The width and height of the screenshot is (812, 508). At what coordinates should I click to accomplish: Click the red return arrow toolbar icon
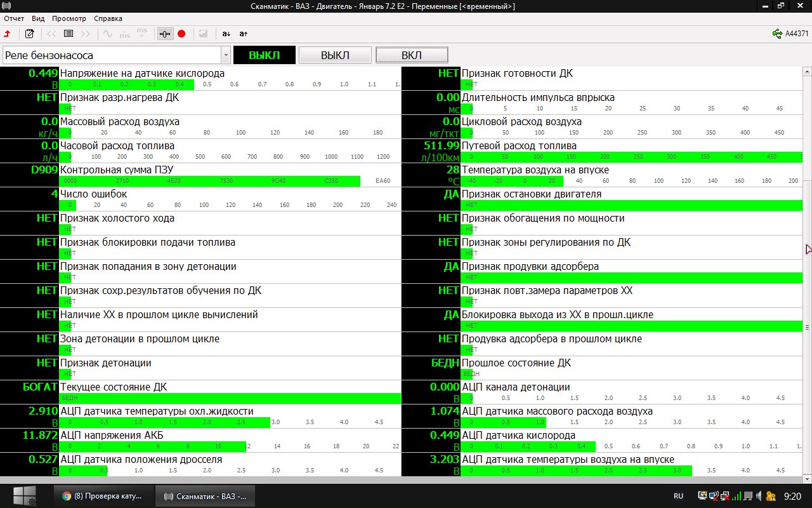[8, 34]
